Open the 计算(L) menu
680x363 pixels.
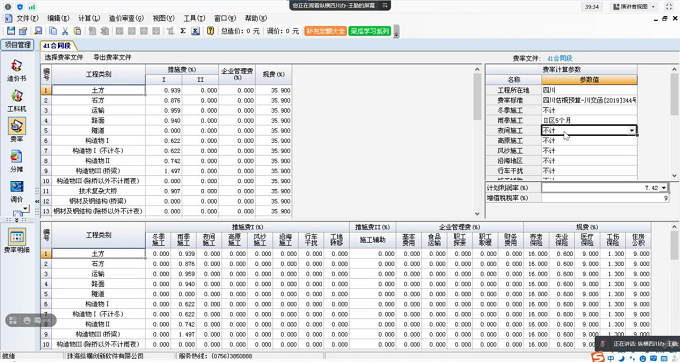pos(89,18)
